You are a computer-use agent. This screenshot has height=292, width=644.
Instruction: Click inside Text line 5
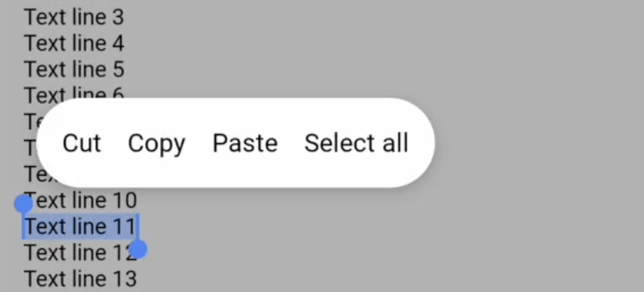[x=74, y=70]
